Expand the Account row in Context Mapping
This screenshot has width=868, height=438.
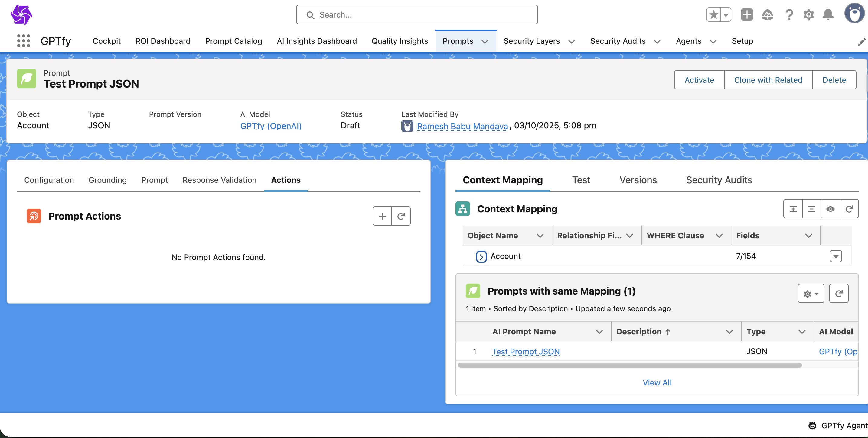pyautogui.click(x=481, y=256)
